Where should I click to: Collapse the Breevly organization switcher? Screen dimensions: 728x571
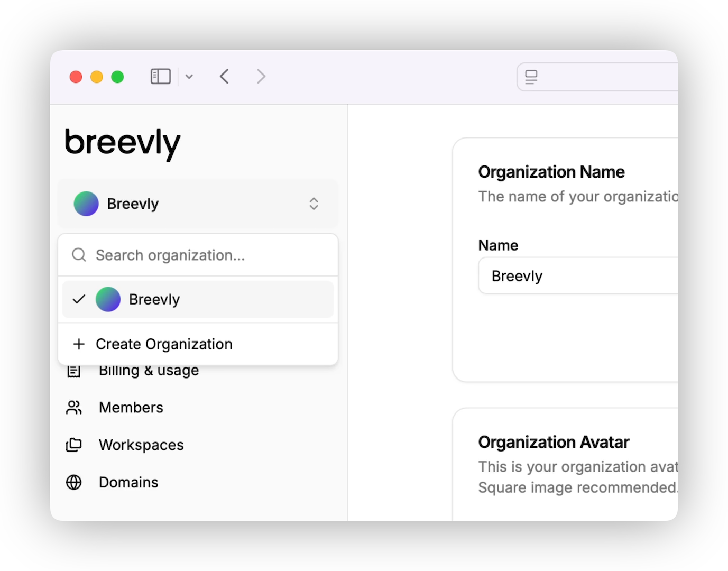pyautogui.click(x=197, y=204)
